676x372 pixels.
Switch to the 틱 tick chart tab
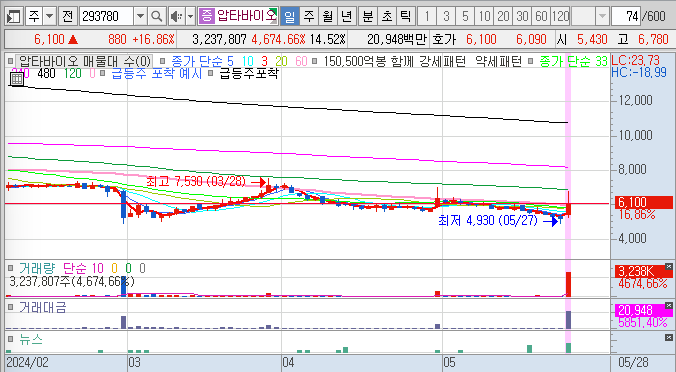(405, 16)
